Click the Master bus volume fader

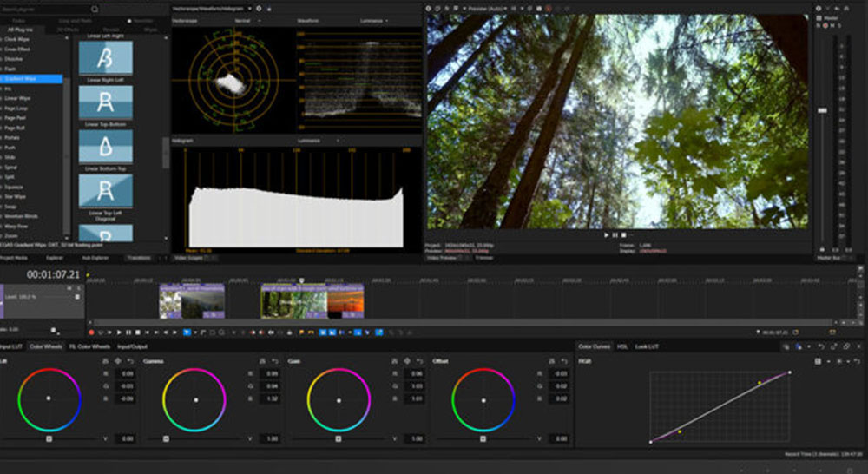[823, 110]
